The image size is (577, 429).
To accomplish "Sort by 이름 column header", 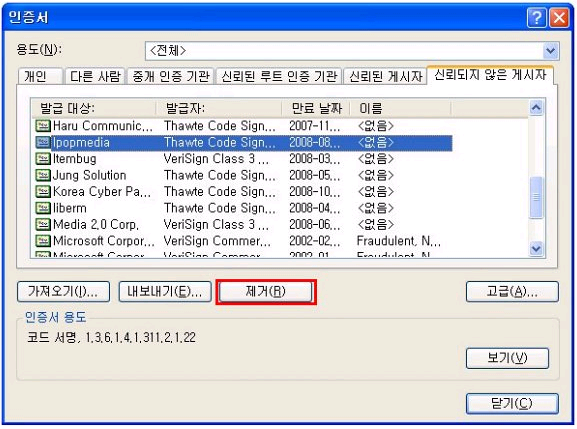I will tap(400, 108).
